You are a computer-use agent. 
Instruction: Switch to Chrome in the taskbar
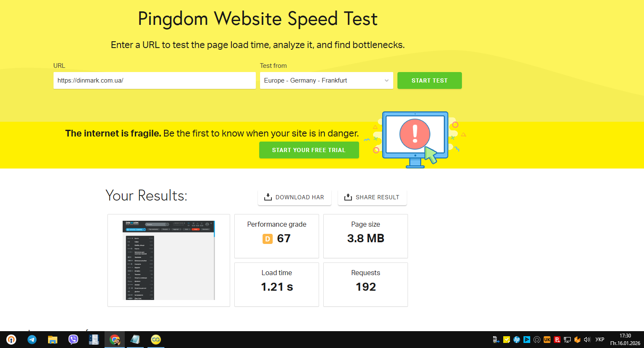click(x=115, y=340)
